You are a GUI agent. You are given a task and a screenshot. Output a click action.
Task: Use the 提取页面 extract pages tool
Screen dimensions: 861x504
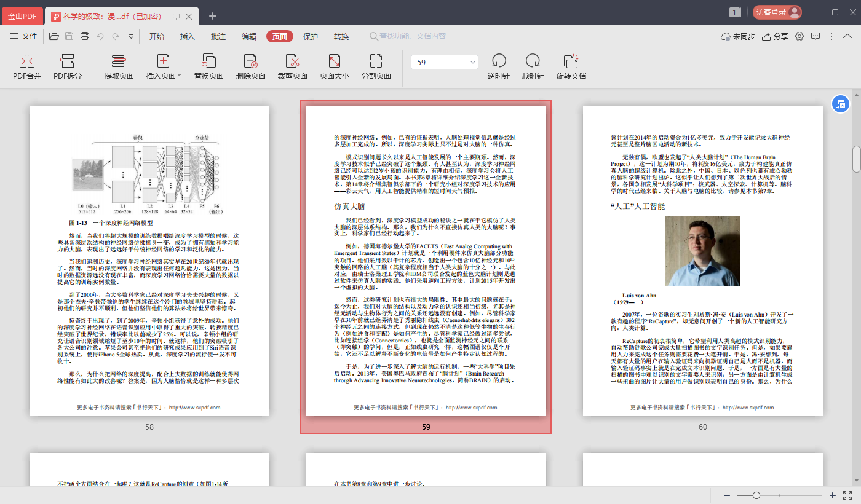tap(117, 65)
